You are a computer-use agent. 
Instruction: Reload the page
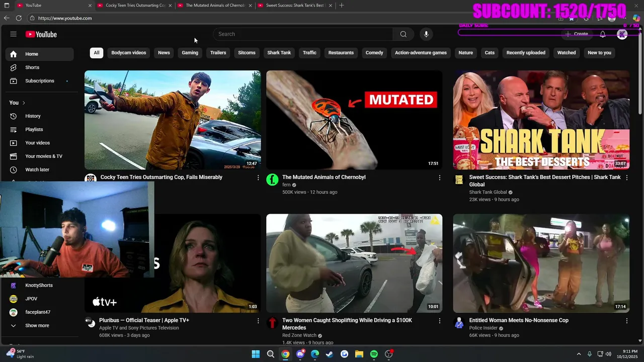[19, 18]
